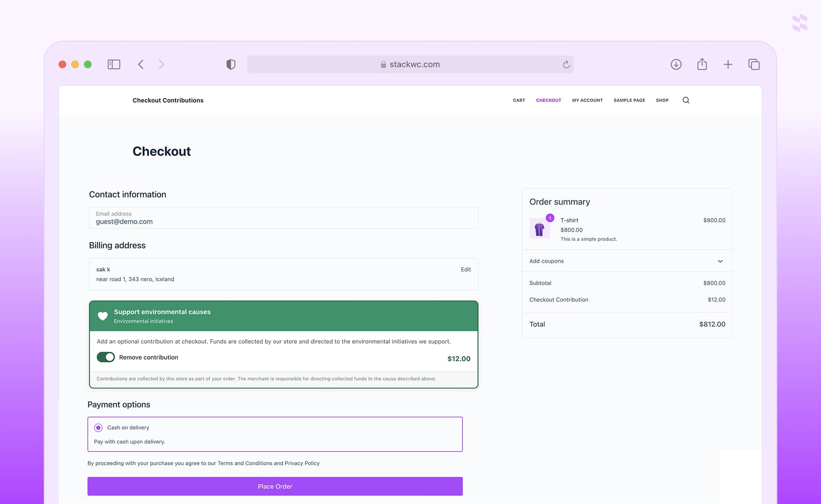Toggle the browser sidebar icon
This screenshot has width=821, height=504.
(x=114, y=65)
